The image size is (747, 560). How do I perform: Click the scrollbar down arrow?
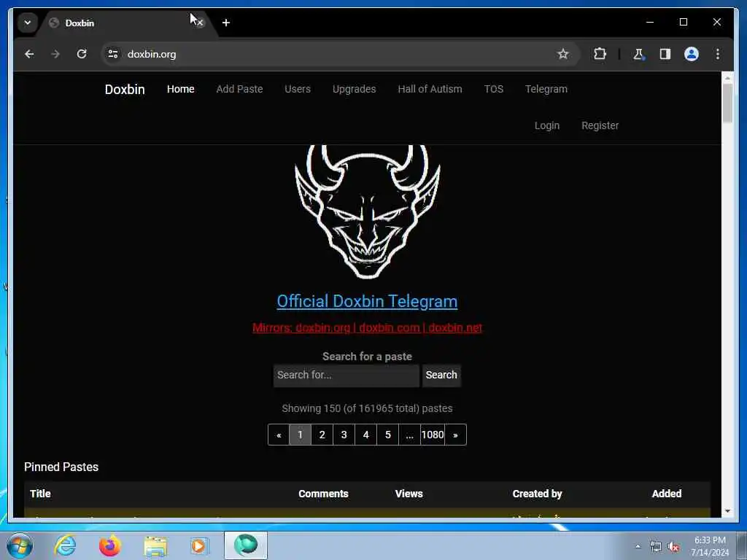[727, 511]
